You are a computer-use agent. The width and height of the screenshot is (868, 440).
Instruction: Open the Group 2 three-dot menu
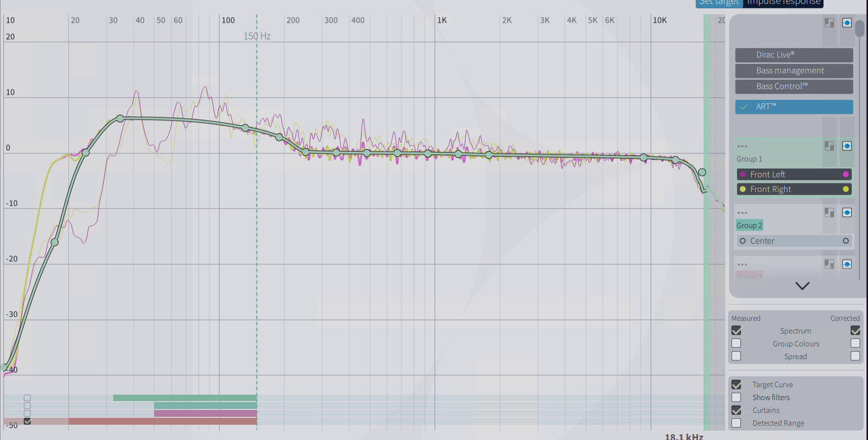pos(742,213)
